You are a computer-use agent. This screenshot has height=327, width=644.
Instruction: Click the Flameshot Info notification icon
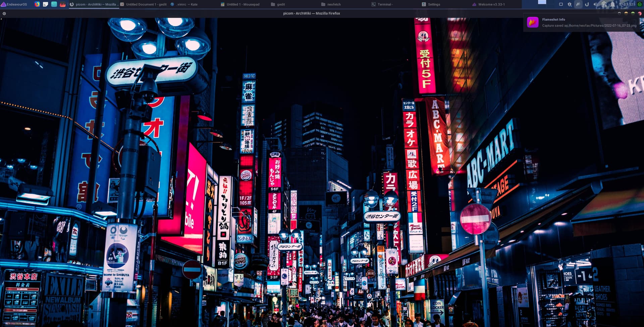click(533, 22)
